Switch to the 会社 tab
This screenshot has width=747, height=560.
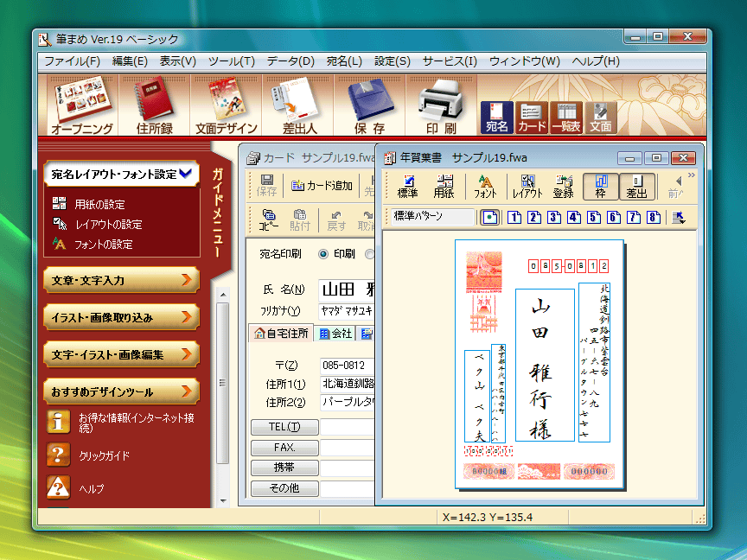coord(335,334)
